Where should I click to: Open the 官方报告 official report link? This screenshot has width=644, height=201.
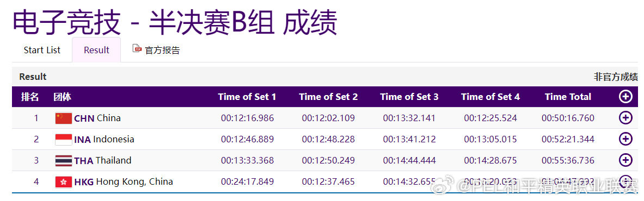point(162,51)
